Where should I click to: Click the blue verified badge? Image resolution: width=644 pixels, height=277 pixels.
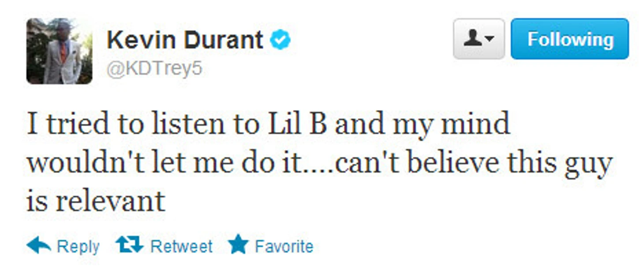[x=280, y=40]
